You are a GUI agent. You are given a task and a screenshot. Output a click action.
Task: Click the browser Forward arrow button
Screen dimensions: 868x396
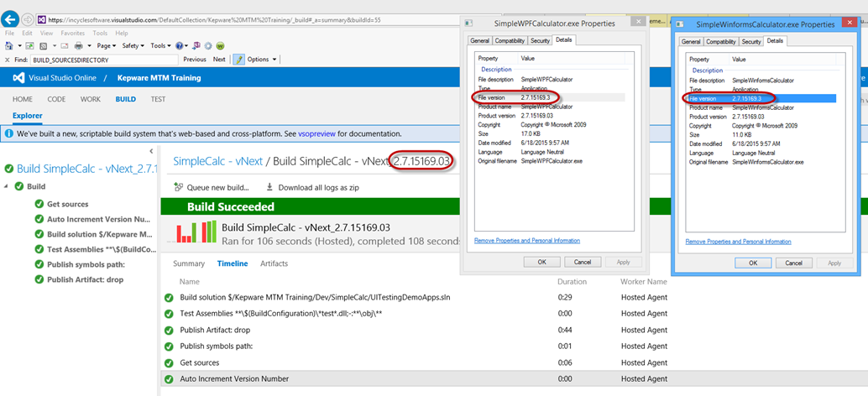tap(28, 19)
